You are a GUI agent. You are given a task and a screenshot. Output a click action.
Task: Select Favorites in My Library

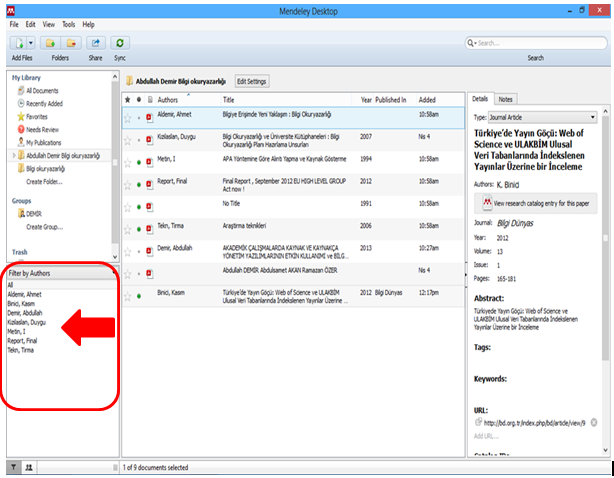pyautogui.click(x=37, y=117)
